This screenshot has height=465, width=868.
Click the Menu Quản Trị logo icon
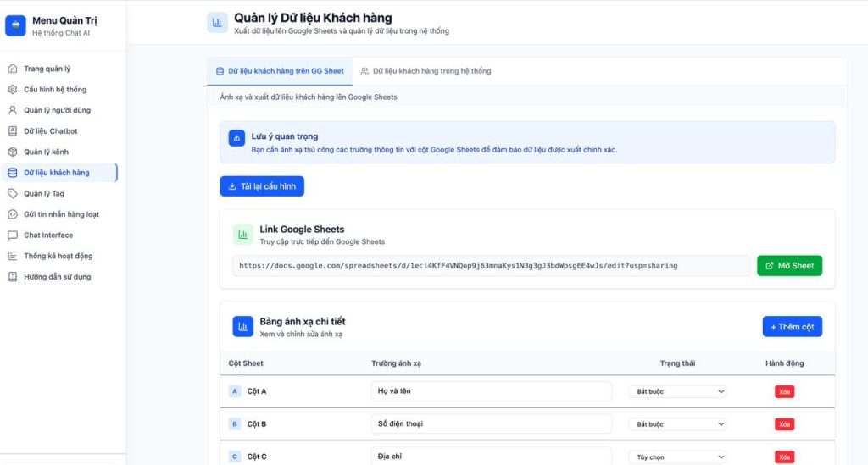tap(15, 25)
